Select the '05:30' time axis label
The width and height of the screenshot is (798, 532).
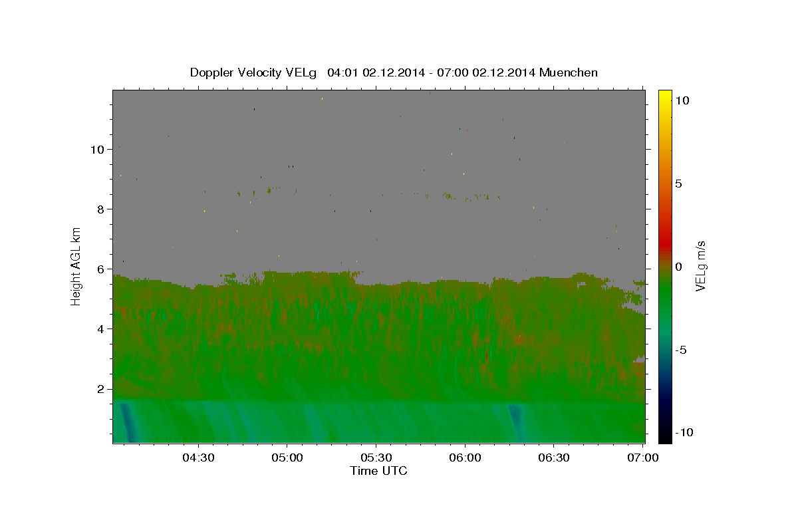(x=376, y=458)
